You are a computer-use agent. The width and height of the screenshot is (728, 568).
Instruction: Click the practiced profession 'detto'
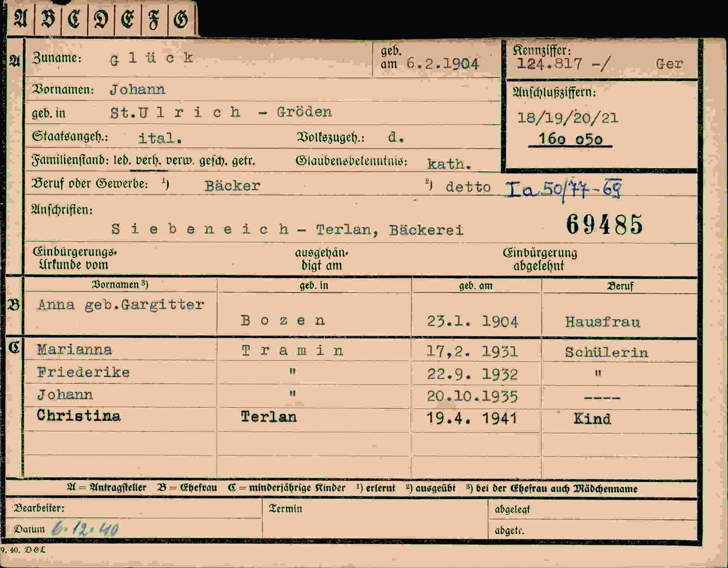pyautogui.click(x=468, y=187)
